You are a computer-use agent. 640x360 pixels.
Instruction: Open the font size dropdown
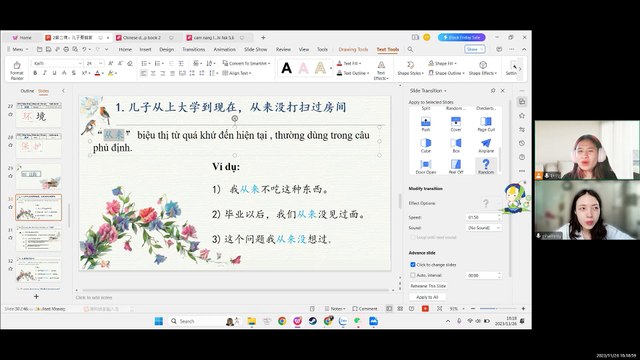101,63
